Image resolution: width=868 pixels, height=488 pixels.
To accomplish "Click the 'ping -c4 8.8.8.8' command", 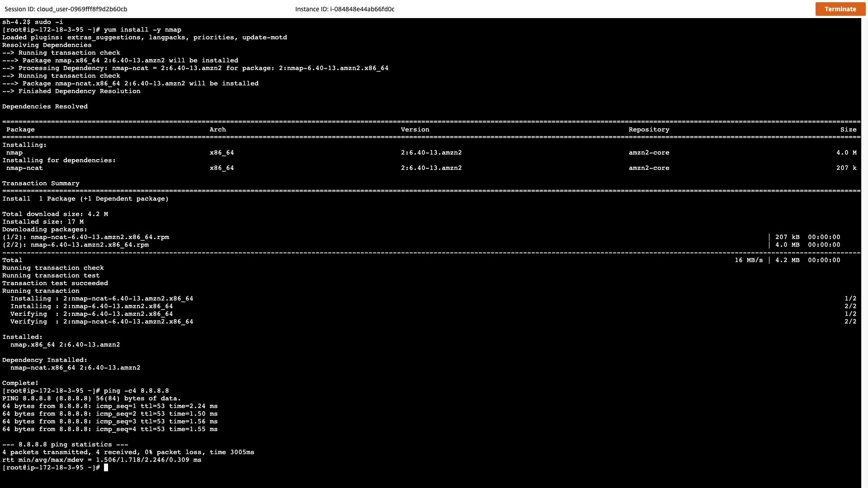I will [136, 391].
